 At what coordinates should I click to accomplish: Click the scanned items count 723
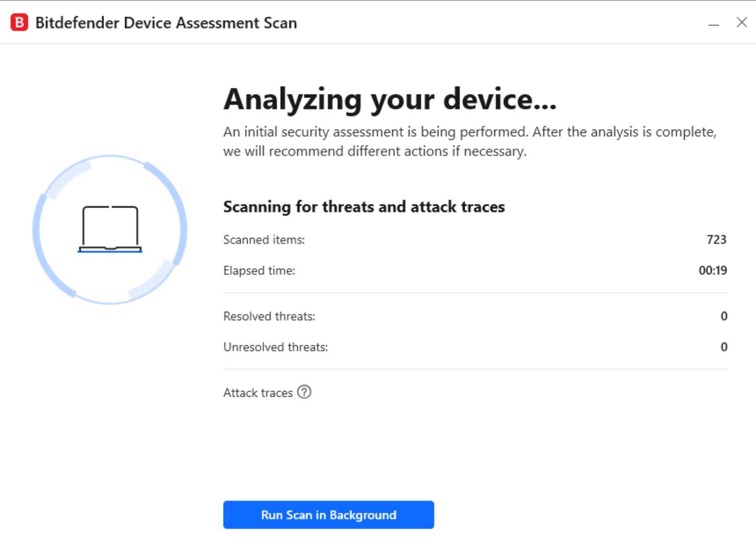click(x=716, y=240)
